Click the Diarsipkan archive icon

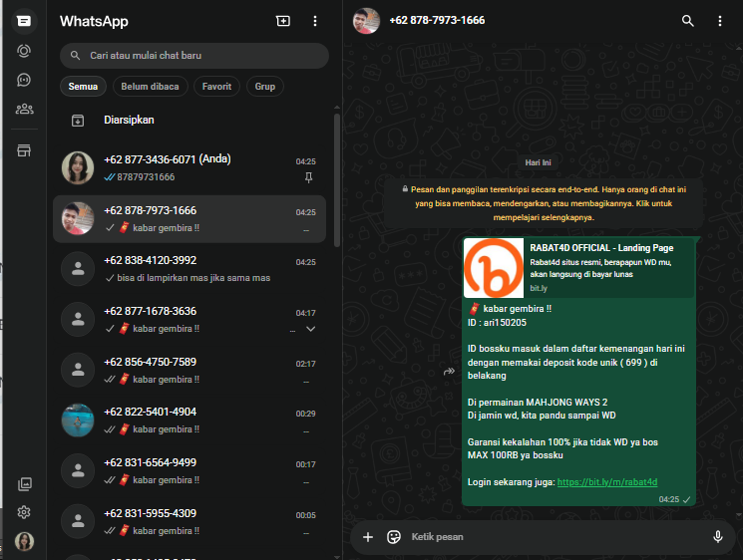(78, 121)
